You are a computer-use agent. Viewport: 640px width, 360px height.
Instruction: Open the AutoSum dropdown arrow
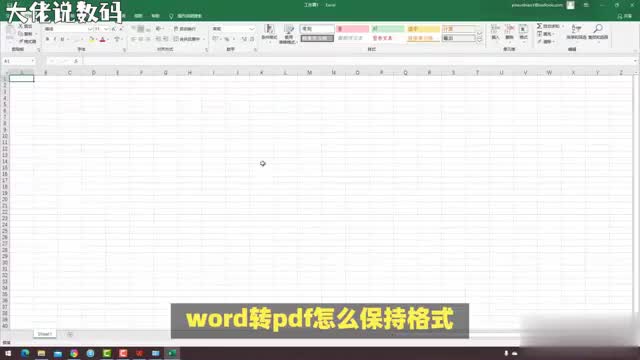tap(563, 26)
